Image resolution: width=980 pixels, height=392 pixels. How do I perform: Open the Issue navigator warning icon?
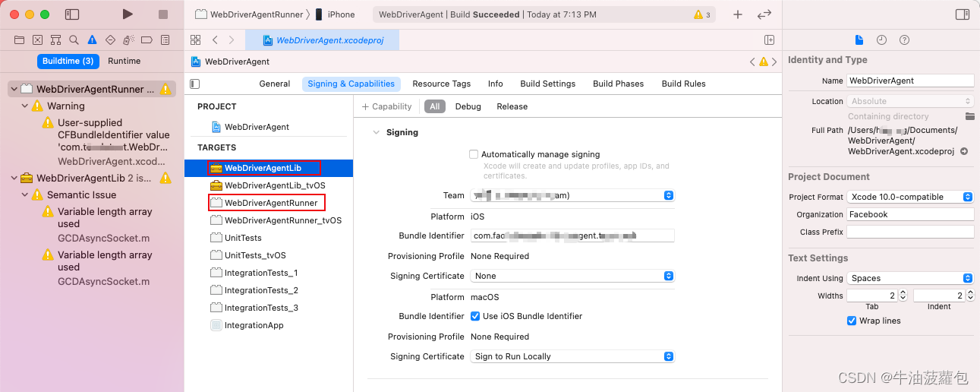point(92,40)
